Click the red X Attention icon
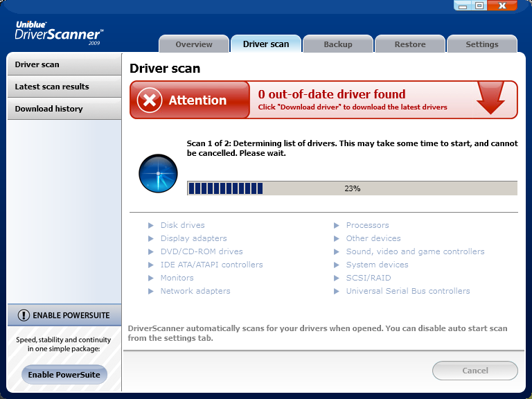This screenshot has height=399, width=532. (149, 100)
